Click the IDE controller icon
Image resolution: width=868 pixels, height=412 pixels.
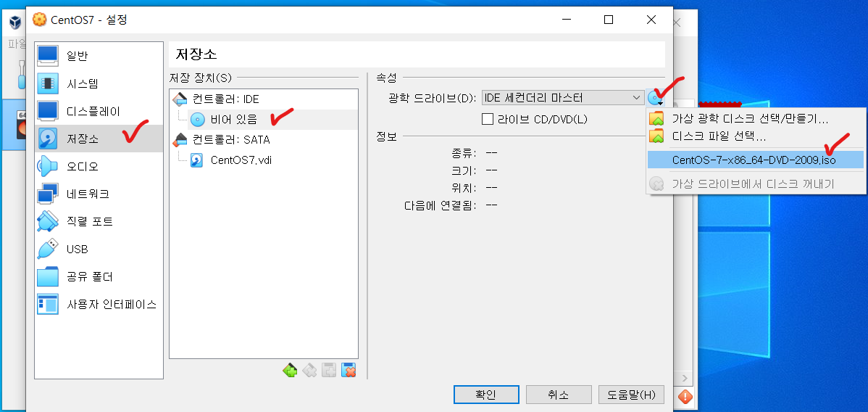click(180, 99)
